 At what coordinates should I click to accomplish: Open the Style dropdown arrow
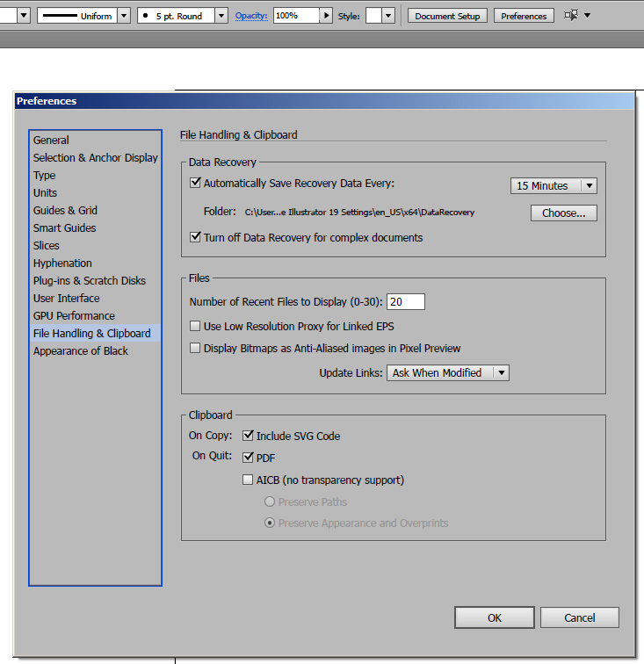388,16
